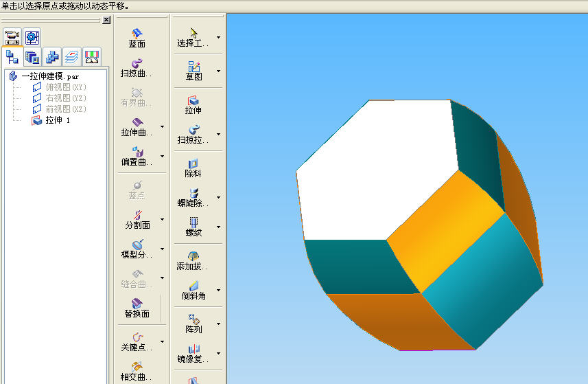The height and width of the screenshot is (384, 588).
Task: Open dropdown arrow next to 草图
Action: [x=218, y=71]
